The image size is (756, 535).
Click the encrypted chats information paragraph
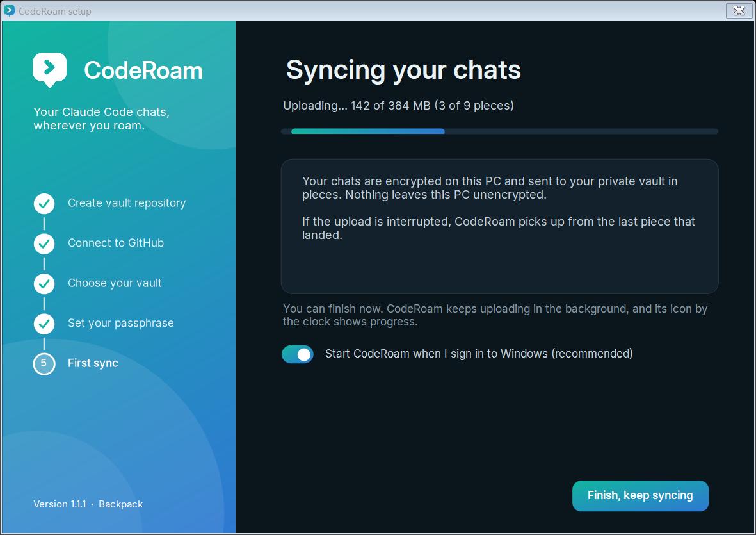click(490, 188)
